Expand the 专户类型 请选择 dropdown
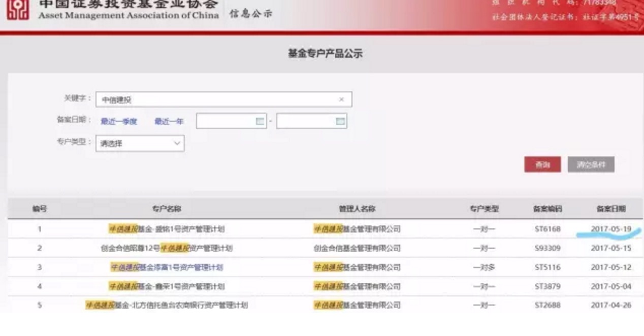Screen dimensions: 644x336 [x=140, y=143]
